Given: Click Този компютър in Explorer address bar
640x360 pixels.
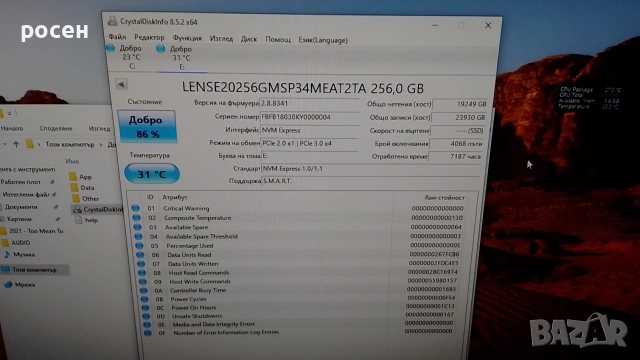Looking at the screenshot, I should click(x=70, y=144).
